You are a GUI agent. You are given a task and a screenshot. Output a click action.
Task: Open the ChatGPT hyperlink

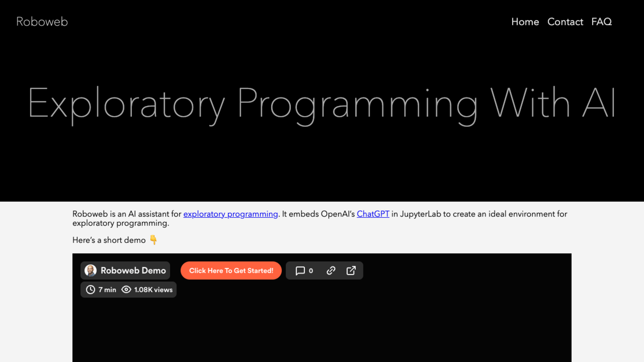(x=373, y=214)
